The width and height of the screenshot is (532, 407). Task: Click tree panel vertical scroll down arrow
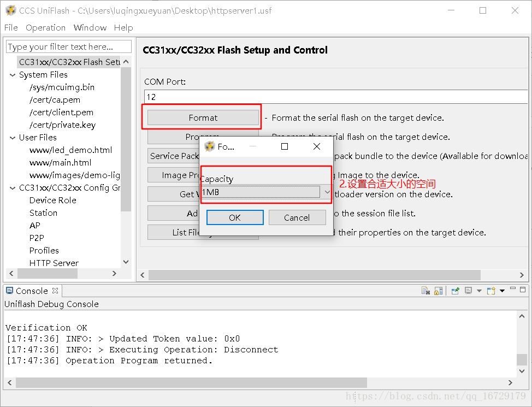click(126, 262)
